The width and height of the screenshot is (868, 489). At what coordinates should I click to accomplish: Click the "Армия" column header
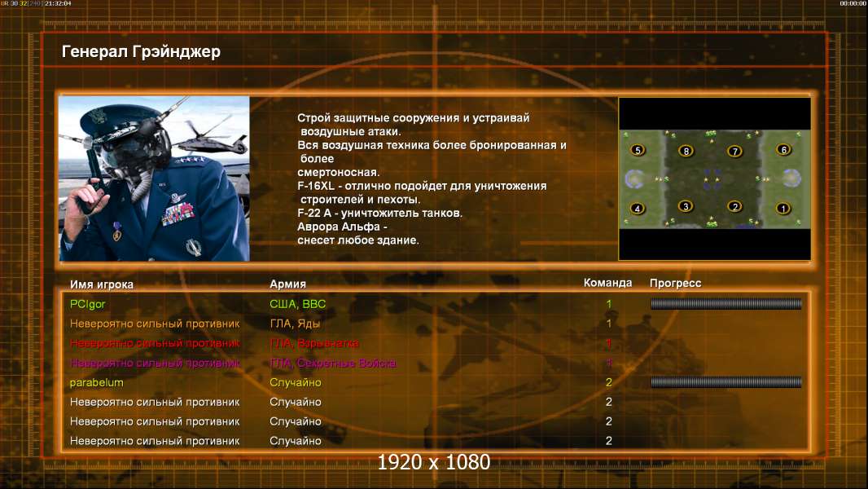tap(287, 284)
